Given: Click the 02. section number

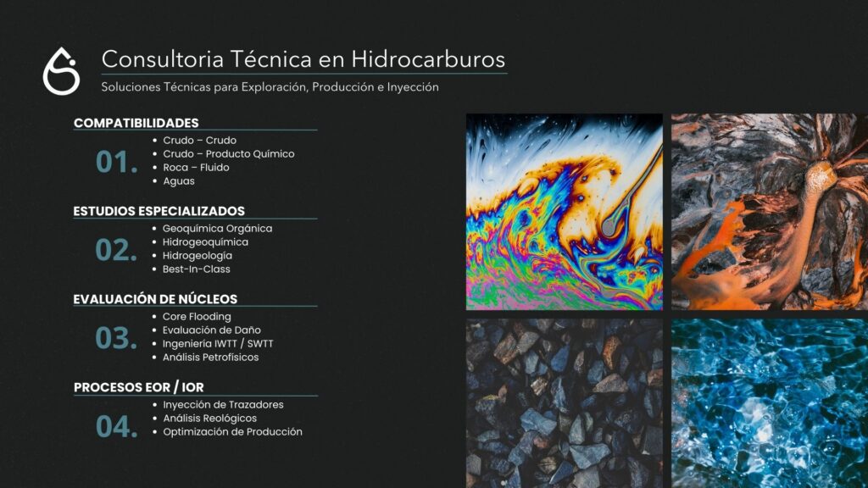Looking at the screenshot, I should tap(116, 250).
